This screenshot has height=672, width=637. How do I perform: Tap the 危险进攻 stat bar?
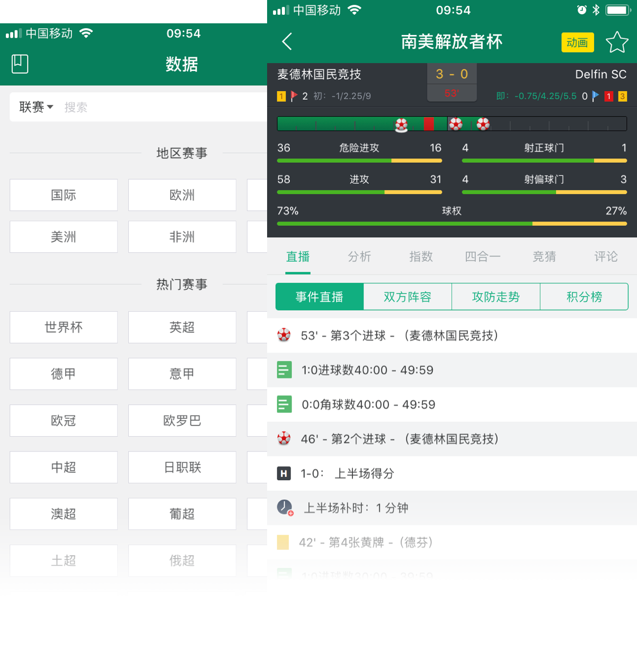[x=359, y=160]
